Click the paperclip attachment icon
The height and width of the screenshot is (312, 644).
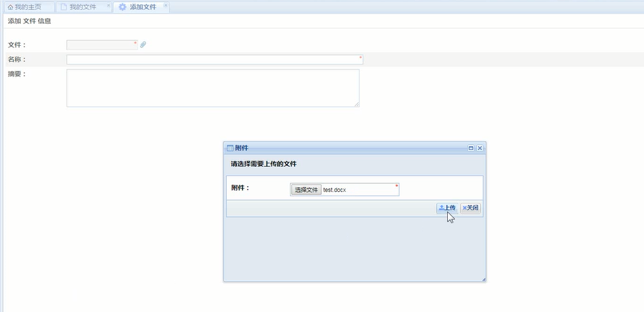click(x=143, y=44)
